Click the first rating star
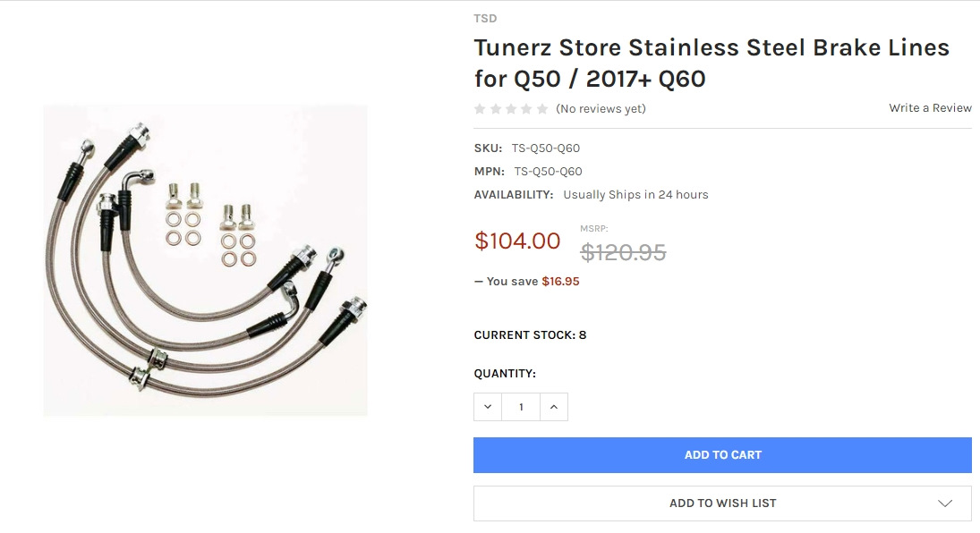This screenshot has height=533, width=980. (480, 109)
